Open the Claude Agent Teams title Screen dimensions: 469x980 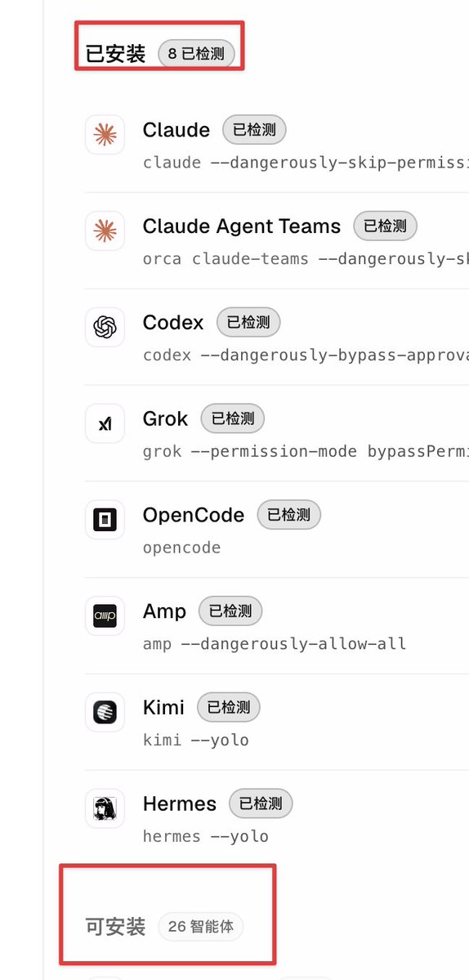242,226
